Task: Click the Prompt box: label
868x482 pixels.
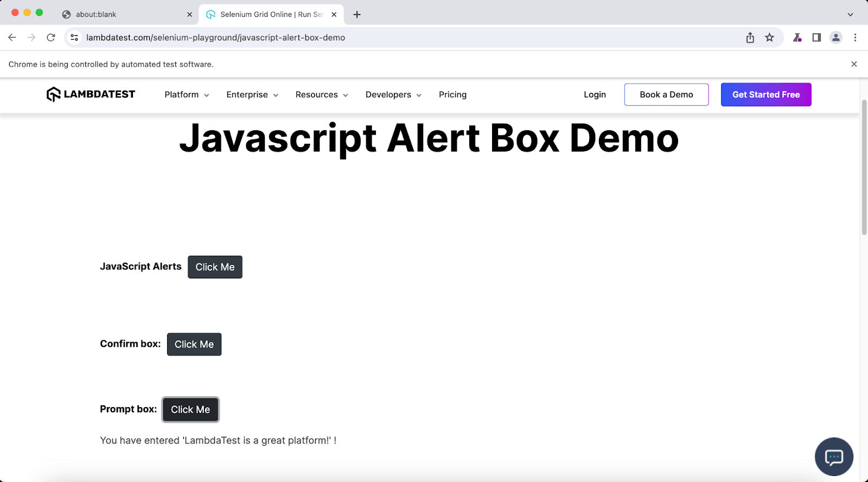Action: [x=128, y=409]
